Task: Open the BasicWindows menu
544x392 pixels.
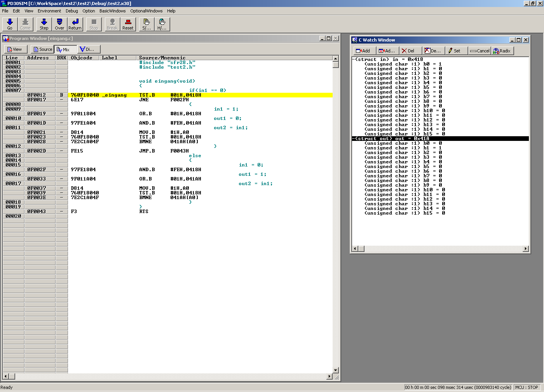Action: pyautogui.click(x=112, y=11)
